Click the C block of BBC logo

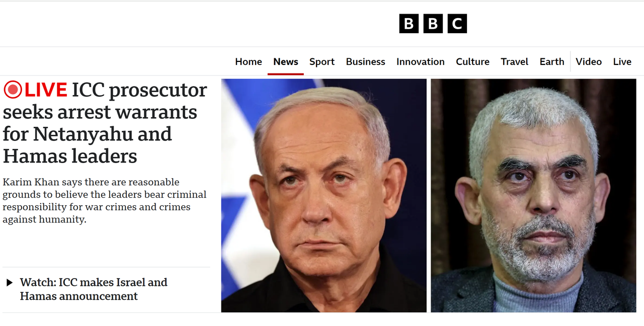pos(457,24)
